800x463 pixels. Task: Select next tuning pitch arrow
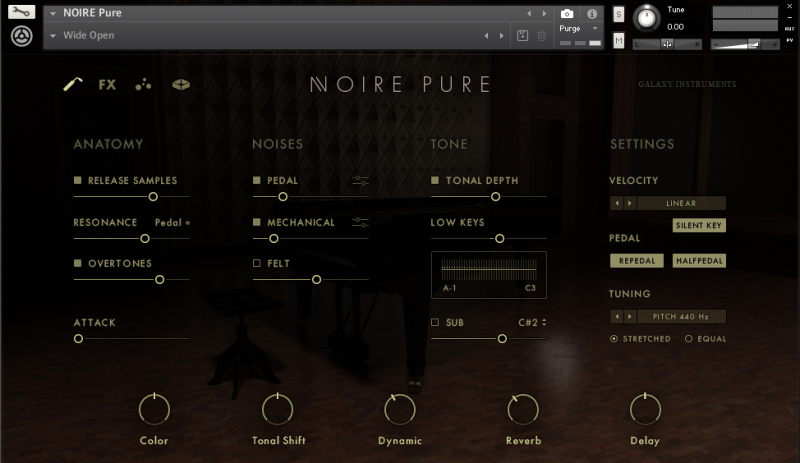(x=630, y=316)
